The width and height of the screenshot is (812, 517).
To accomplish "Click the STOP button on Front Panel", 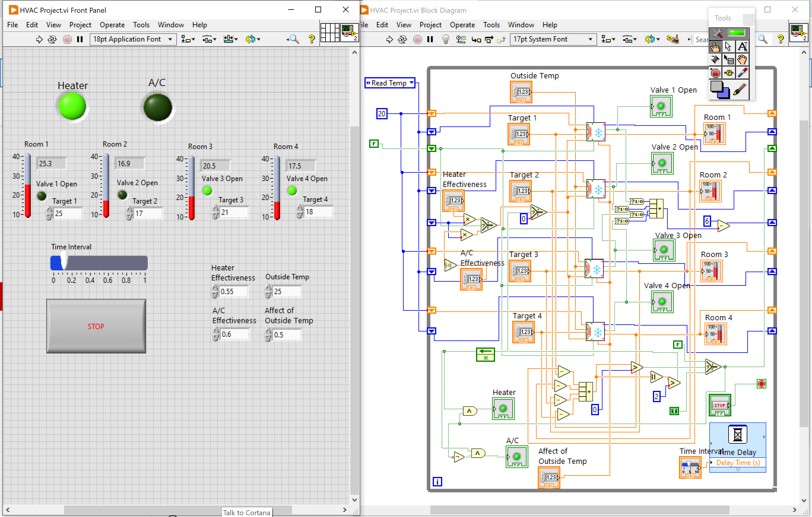I will pos(96,326).
